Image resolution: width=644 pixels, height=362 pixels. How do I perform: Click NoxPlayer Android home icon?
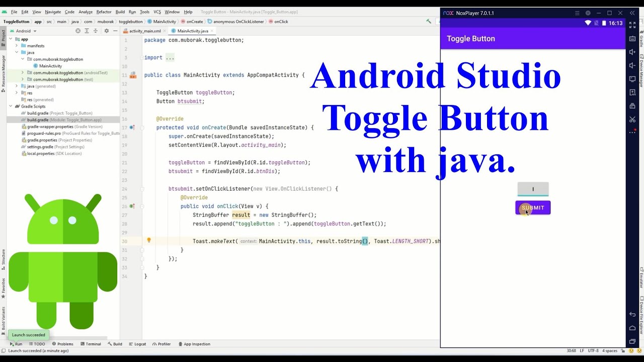click(632, 328)
